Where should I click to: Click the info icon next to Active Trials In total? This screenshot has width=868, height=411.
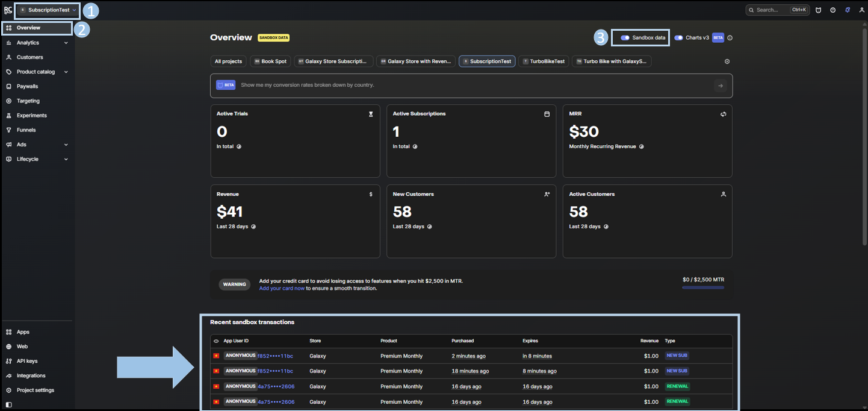pos(239,146)
